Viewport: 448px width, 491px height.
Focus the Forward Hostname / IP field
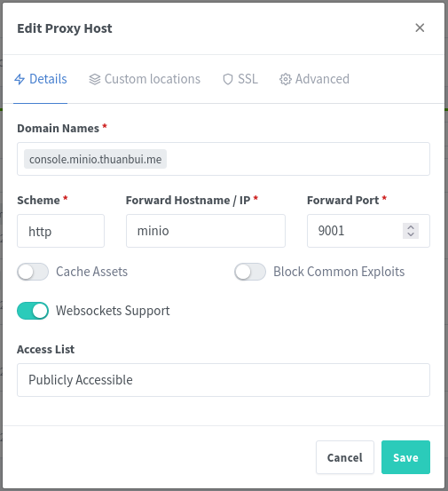(206, 231)
